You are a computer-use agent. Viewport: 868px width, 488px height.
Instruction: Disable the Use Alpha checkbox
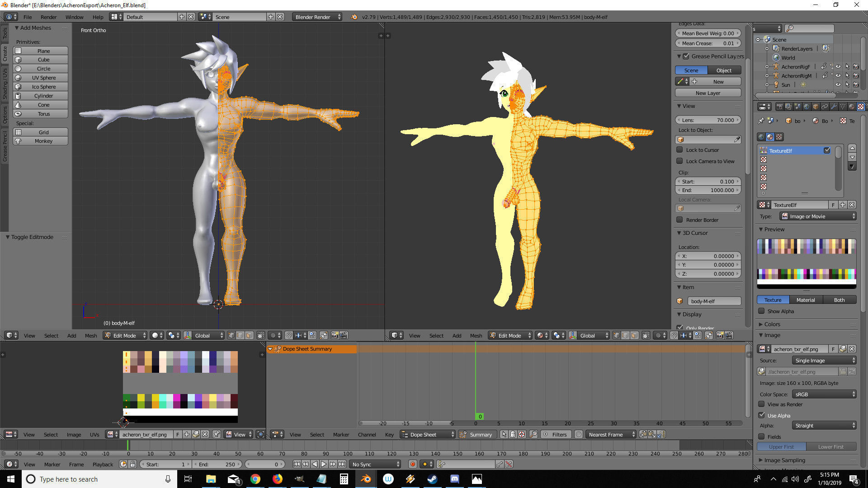(762, 415)
